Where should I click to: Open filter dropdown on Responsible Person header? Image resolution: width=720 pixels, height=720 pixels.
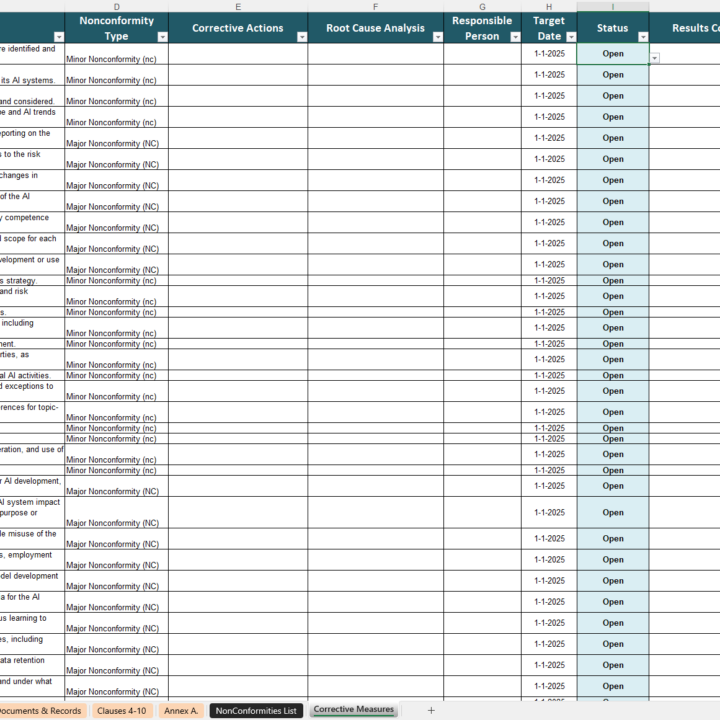coord(515,37)
